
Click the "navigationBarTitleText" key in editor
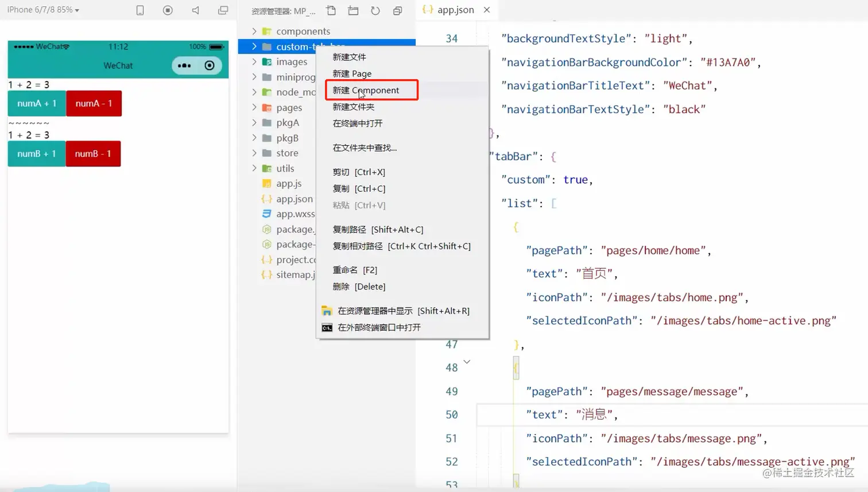576,86
